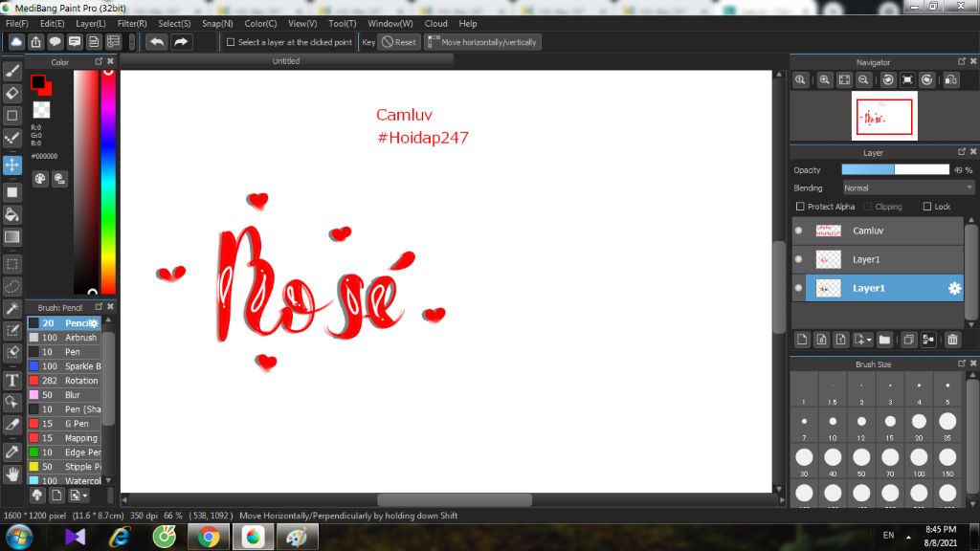Click 'Move horizontally/vertically' button
This screenshot has width=980, height=551.
click(x=482, y=42)
